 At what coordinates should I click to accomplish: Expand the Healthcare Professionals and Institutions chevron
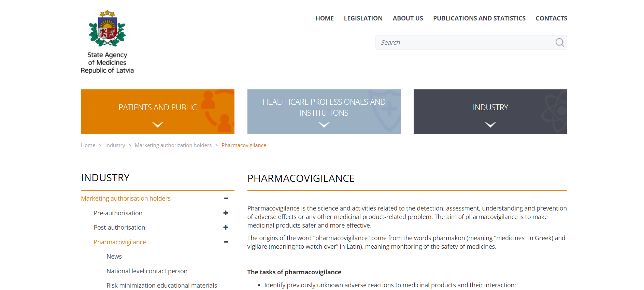[x=324, y=125]
